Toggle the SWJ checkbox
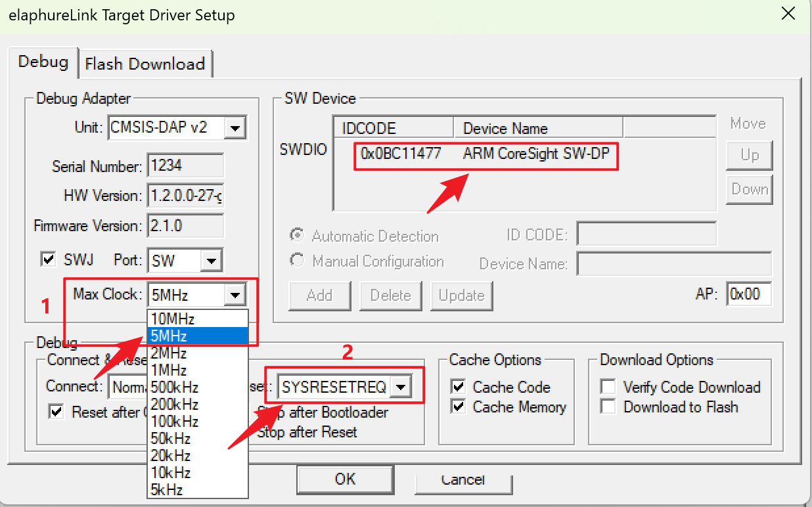The image size is (812, 507). (49, 260)
